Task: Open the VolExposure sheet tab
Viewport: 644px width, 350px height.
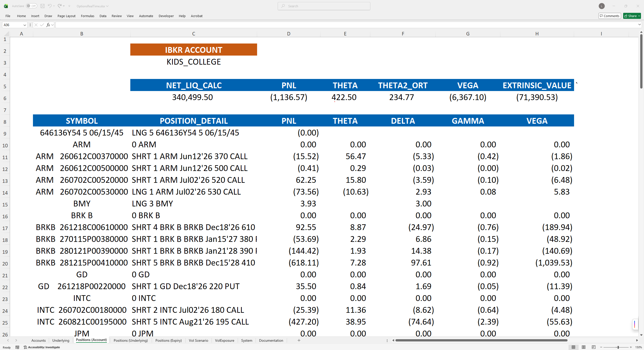Action: 224,340
